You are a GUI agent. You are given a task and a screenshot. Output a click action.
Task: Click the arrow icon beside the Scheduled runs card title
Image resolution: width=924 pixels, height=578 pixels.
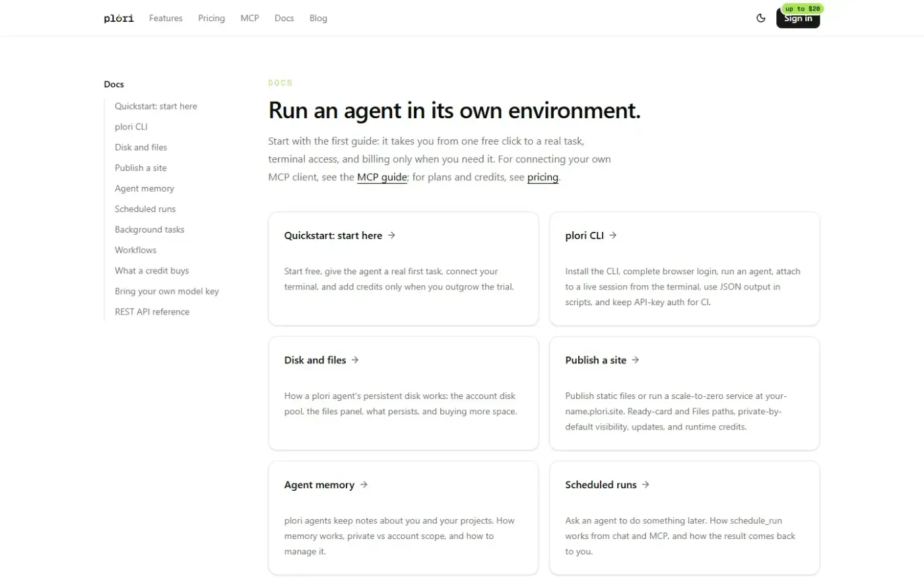click(645, 485)
